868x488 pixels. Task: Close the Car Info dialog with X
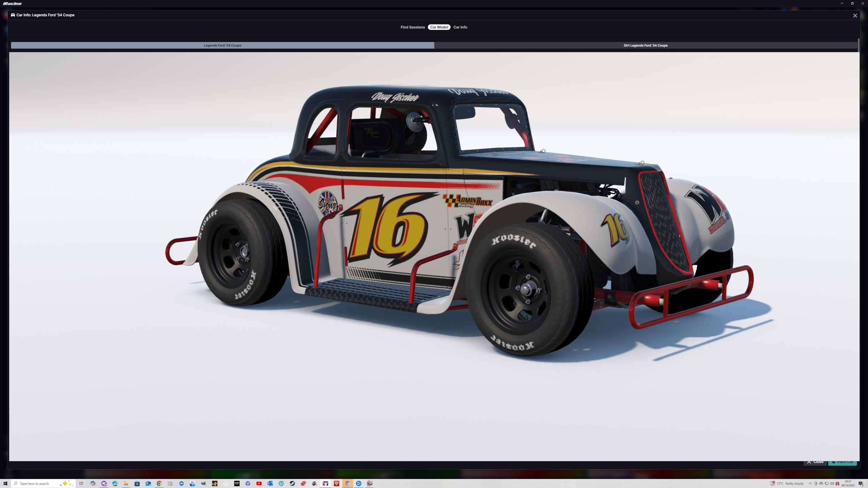tap(855, 16)
